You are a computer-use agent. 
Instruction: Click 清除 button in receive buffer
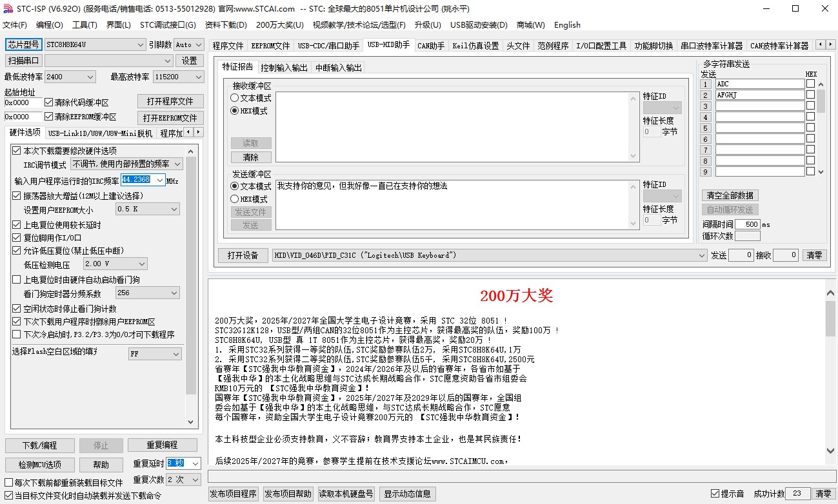pyautogui.click(x=251, y=157)
